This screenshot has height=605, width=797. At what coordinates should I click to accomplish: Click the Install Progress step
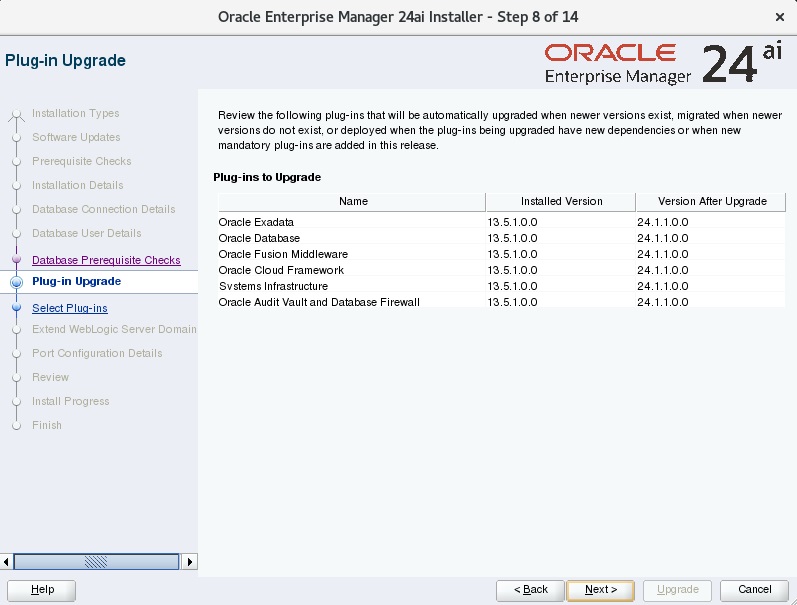(x=70, y=401)
